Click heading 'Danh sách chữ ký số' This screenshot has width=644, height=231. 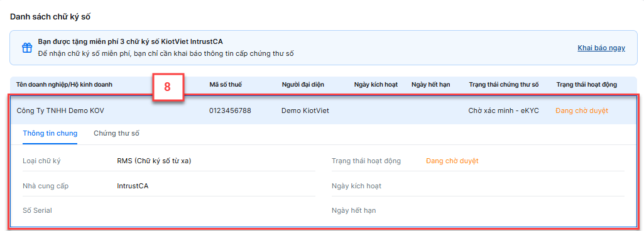[50, 17]
